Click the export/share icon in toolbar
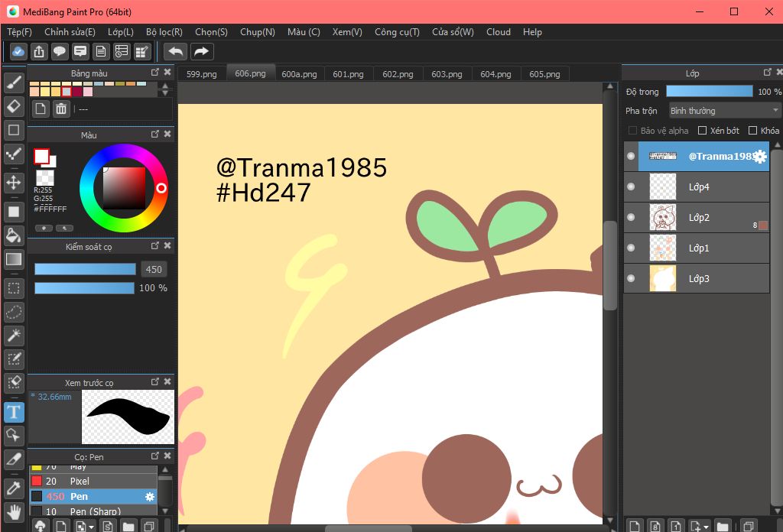783x532 pixels. pyautogui.click(x=39, y=51)
